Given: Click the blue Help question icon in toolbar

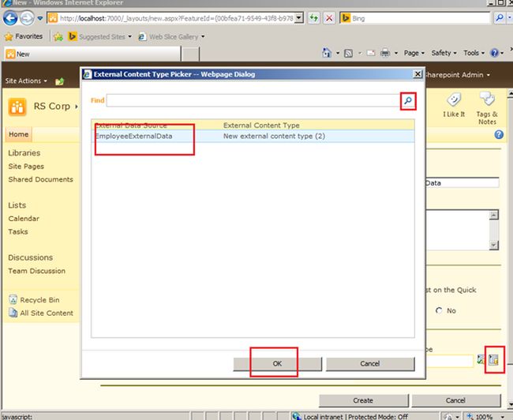Looking at the screenshot, I should [494, 53].
